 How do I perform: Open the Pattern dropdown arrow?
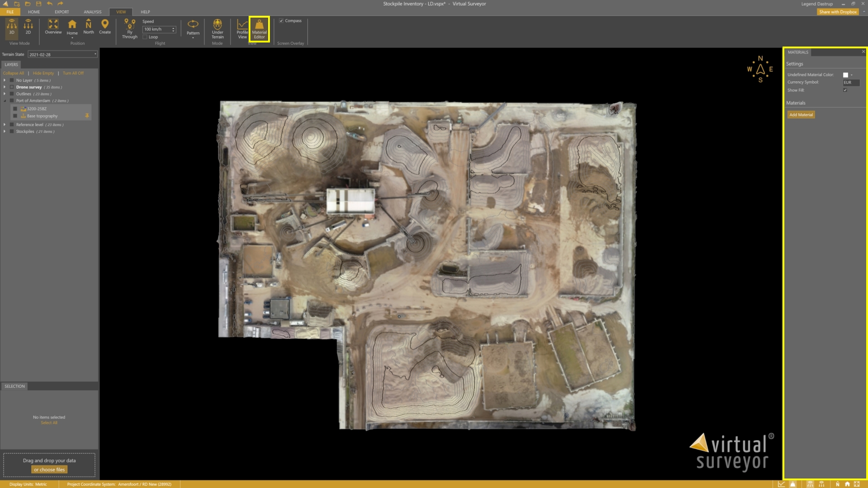coord(193,38)
